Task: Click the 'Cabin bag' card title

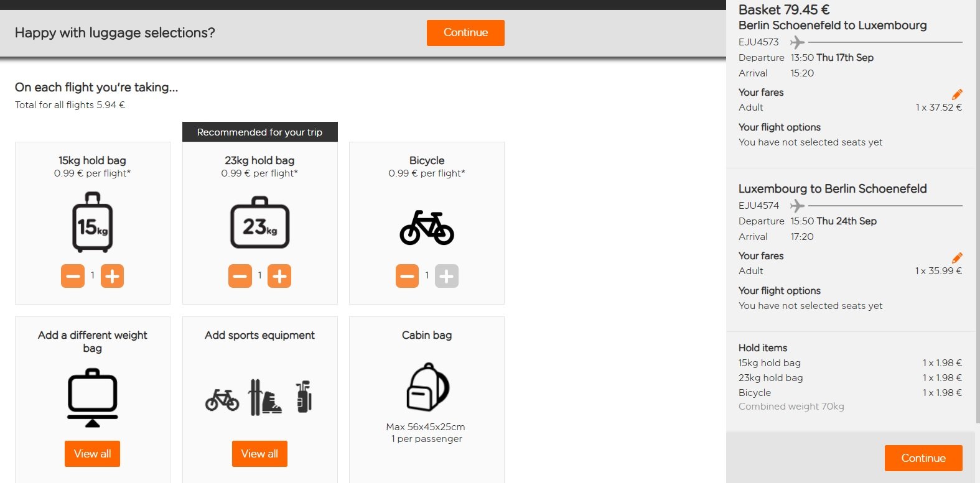Action: (427, 335)
